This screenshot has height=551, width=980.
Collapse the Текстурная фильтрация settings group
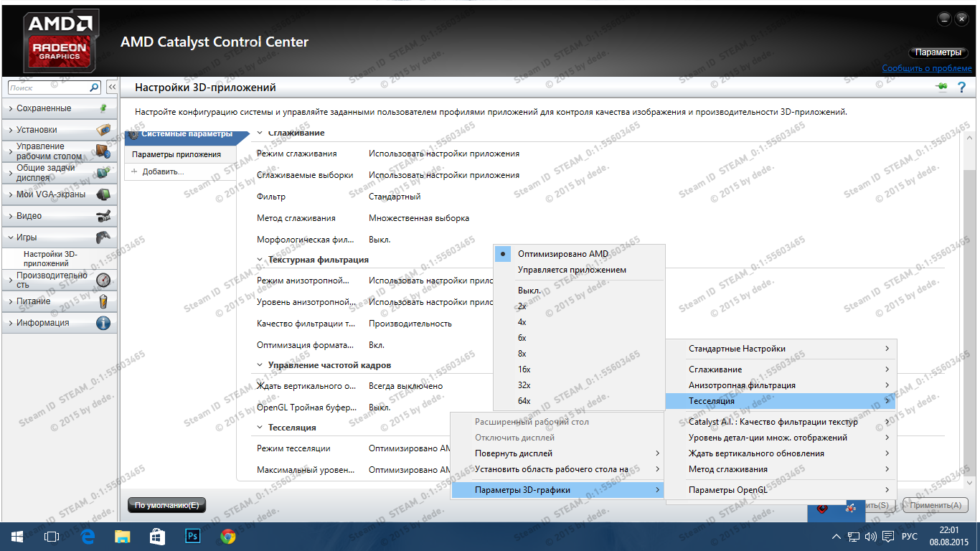coord(260,260)
